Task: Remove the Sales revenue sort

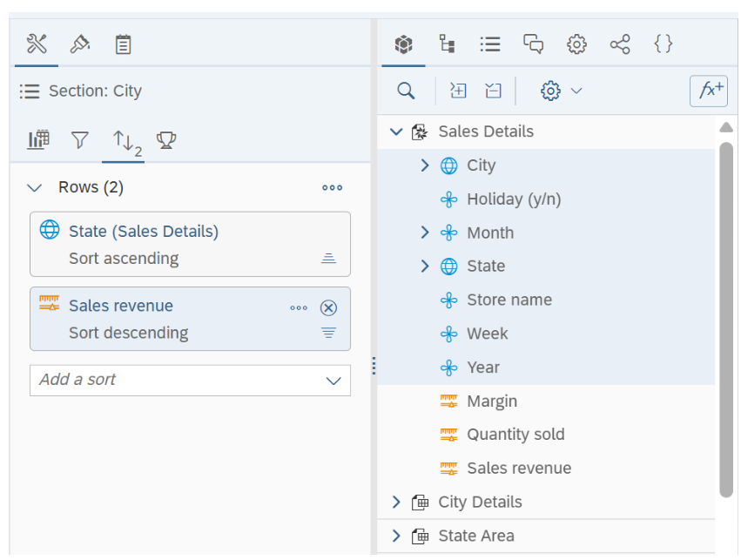Action: 328,307
